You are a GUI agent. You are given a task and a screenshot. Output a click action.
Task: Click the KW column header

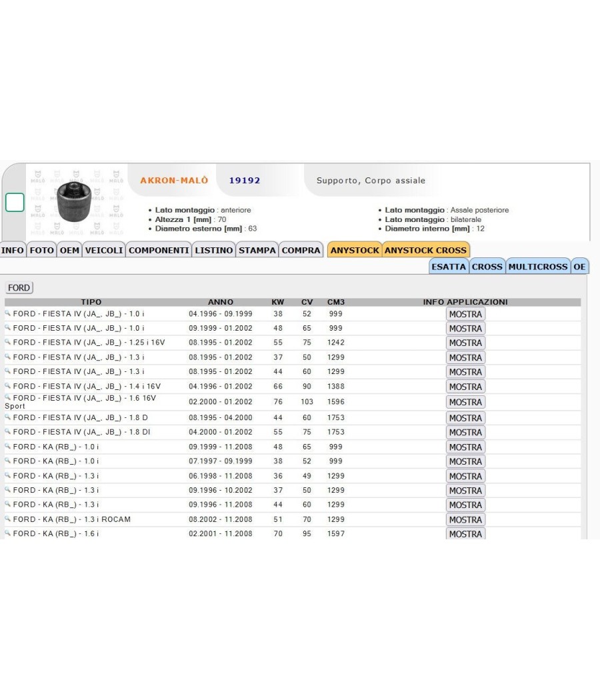[278, 302]
